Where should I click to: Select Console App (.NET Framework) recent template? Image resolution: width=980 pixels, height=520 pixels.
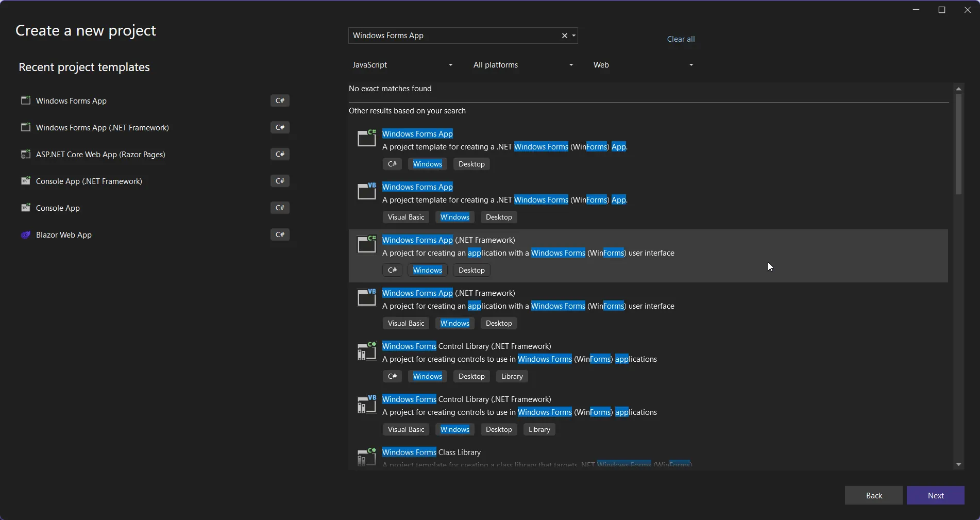tap(89, 181)
